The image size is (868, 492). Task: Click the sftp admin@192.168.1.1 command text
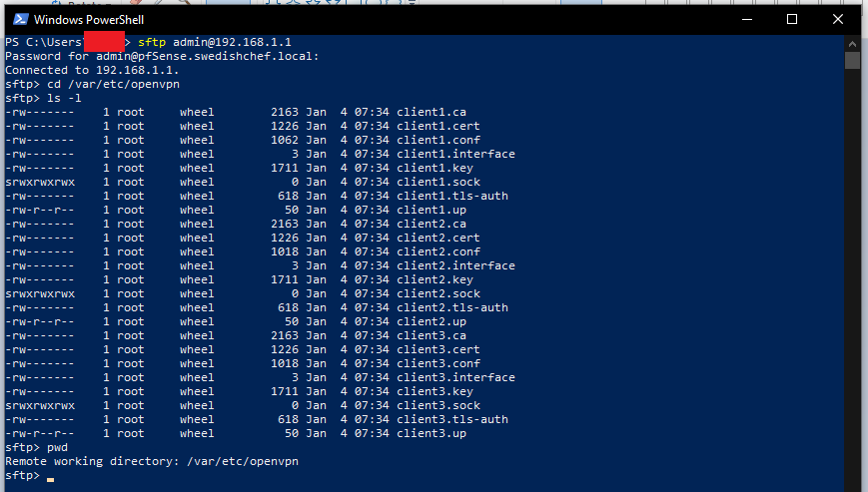click(x=214, y=42)
